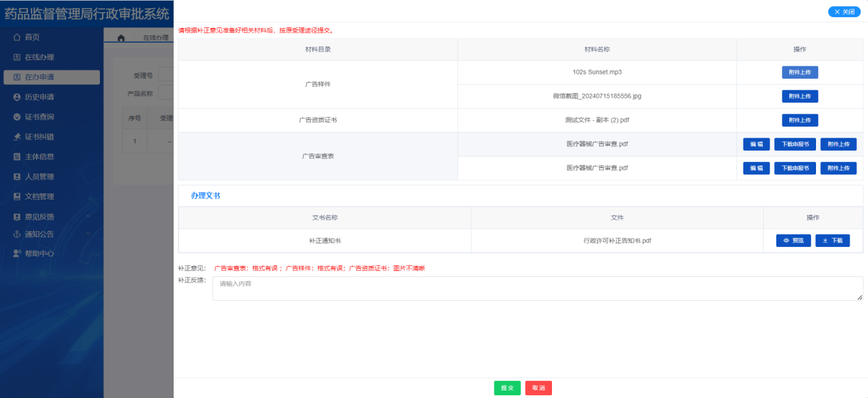Click the 补正反馈 text input area
This screenshot has width=868, height=398.
pyautogui.click(x=537, y=289)
